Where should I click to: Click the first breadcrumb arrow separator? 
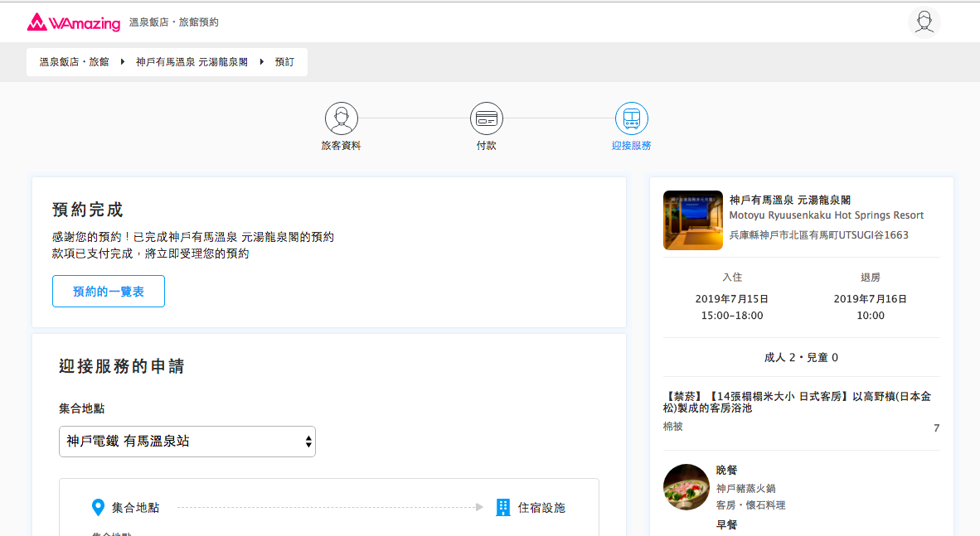coord(123,62)
